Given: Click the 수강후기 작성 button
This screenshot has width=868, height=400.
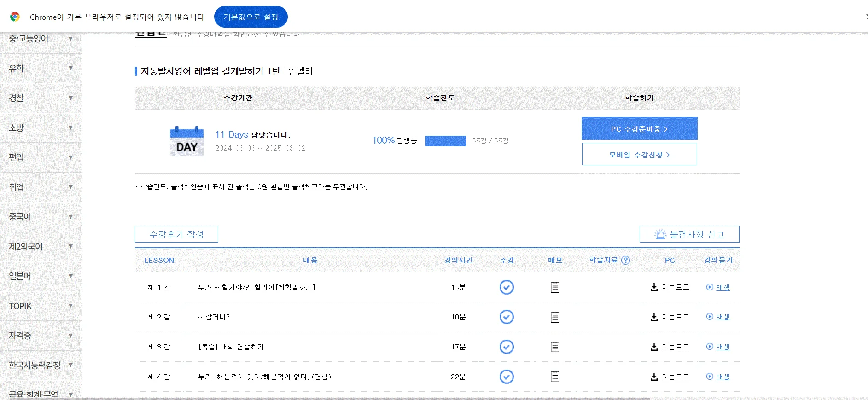Looking at the screenshot, I should [x=176, y=234].
